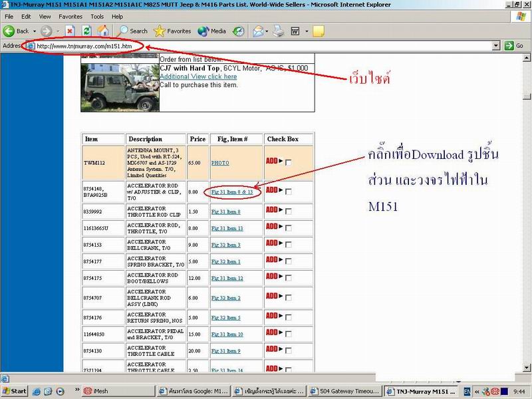Open the Tools menu
The width and height of the screenshot is (532, 399).
[x=97, y=16]
